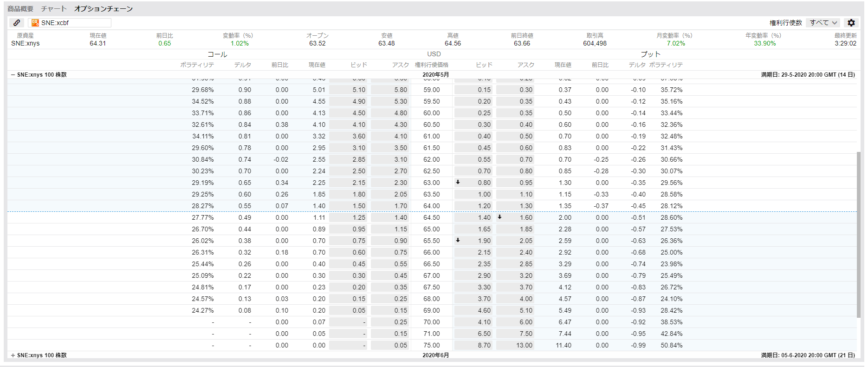Open the gear settings menu
Viewport: 868px width, 367px height.
[851, 23]
